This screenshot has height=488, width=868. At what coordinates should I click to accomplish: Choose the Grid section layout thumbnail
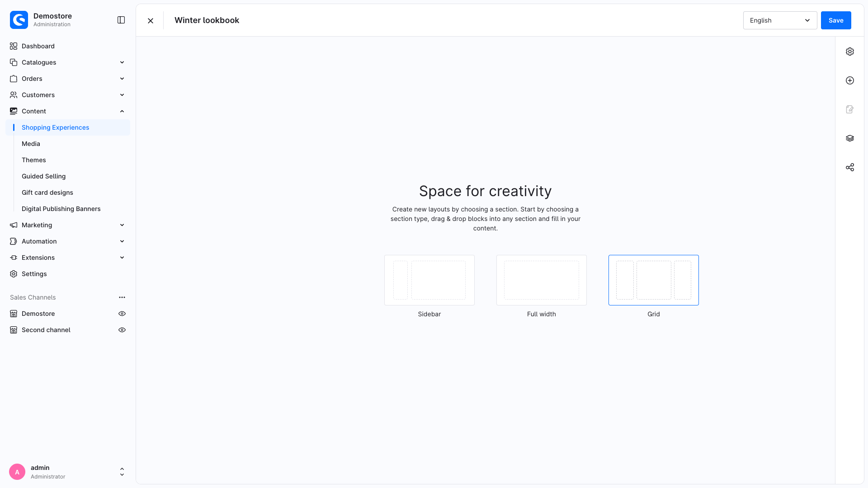(654, 280)
